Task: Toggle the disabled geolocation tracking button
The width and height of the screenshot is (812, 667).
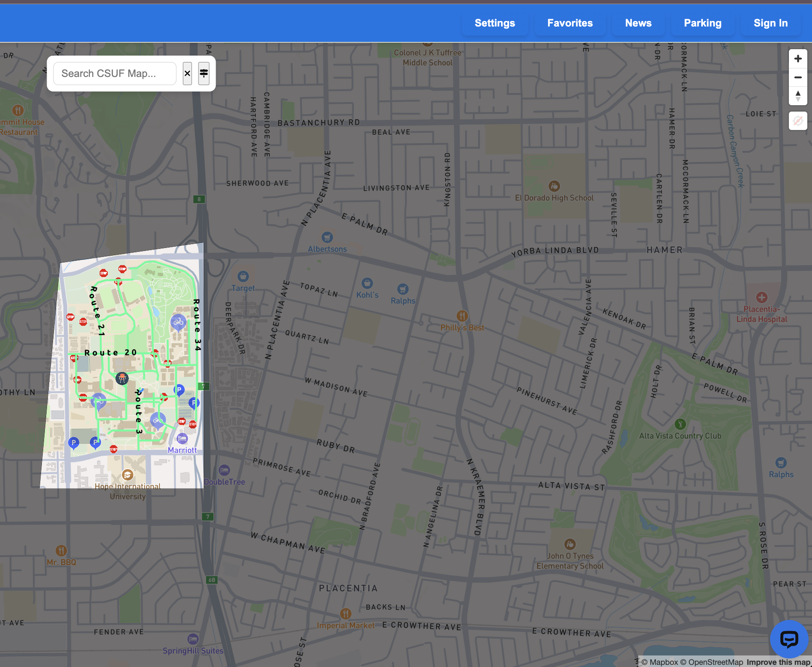Action: 797,121
